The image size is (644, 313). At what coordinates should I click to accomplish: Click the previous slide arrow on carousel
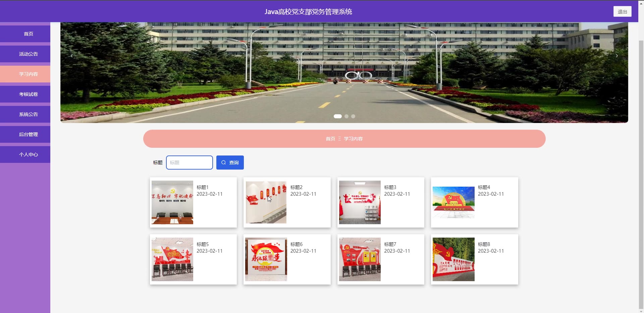tap(71, 56)
